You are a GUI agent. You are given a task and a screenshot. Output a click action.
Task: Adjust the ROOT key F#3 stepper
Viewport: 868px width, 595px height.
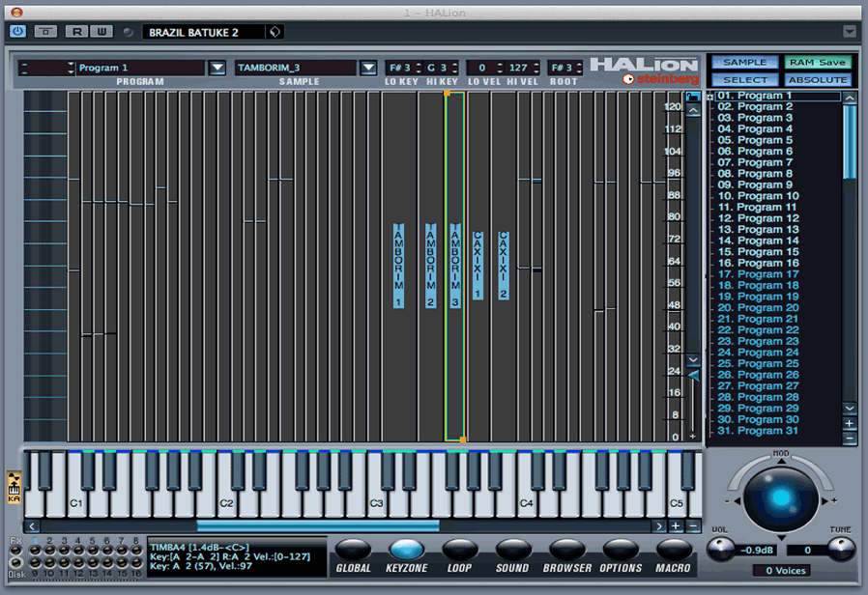tap(579, 68)
